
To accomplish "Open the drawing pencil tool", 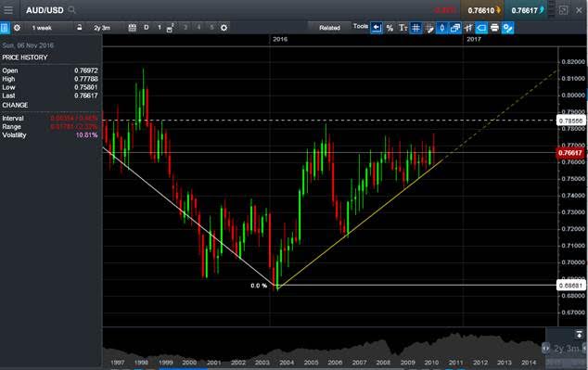I will 429,28.
